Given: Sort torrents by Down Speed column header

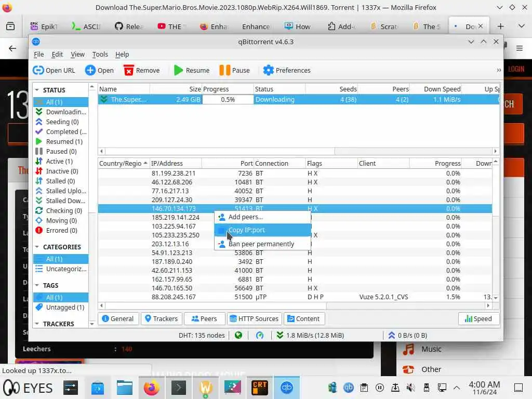Looking at the screenshot, I should click(x=435, y=89).
